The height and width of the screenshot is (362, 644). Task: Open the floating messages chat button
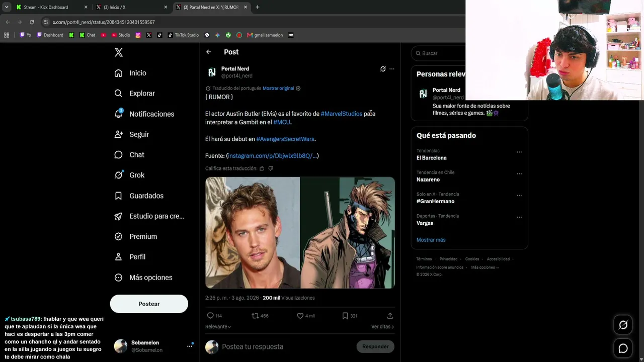coord(623,348)
